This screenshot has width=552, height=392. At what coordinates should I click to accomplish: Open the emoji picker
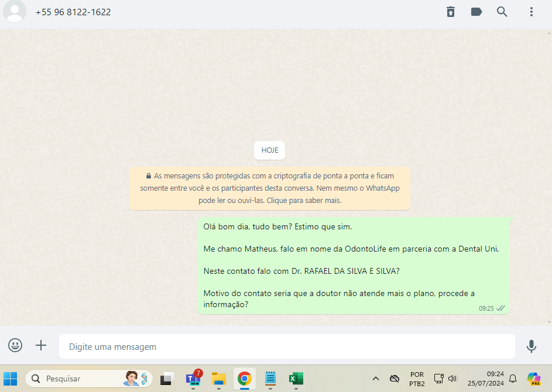point(15,345)
